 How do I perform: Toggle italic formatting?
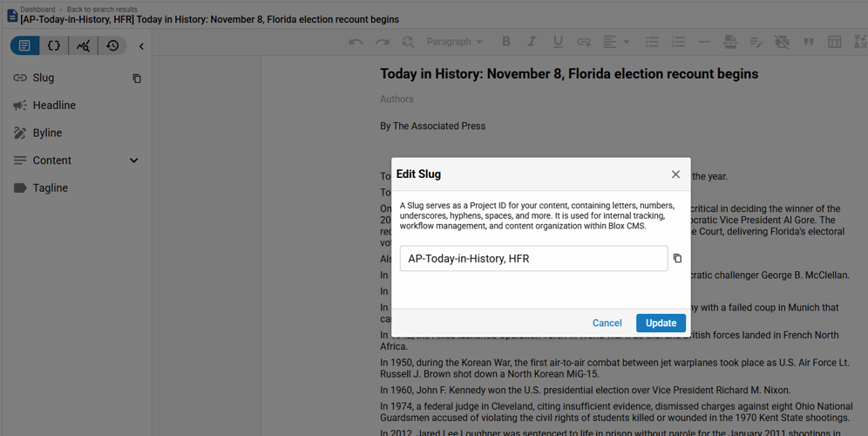532,42
